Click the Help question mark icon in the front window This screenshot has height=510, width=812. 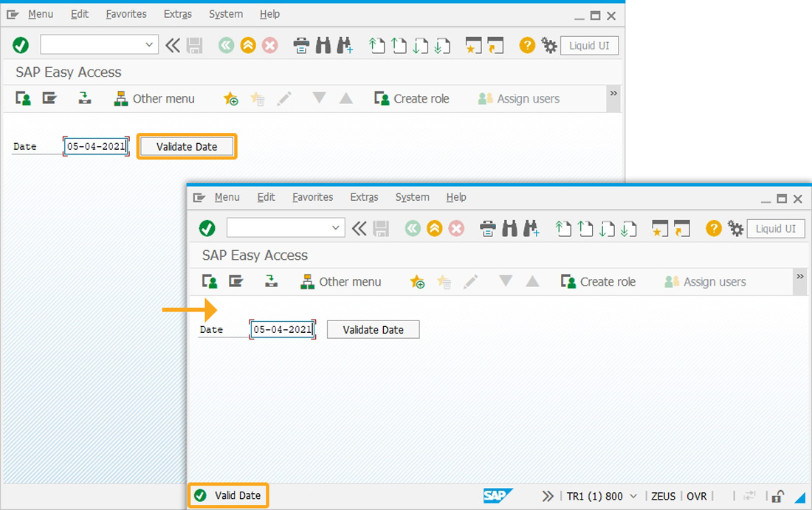tap(714, 228)
